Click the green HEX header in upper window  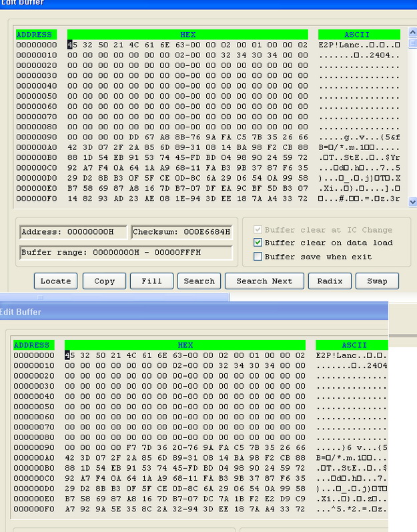[x=187, y=34]
